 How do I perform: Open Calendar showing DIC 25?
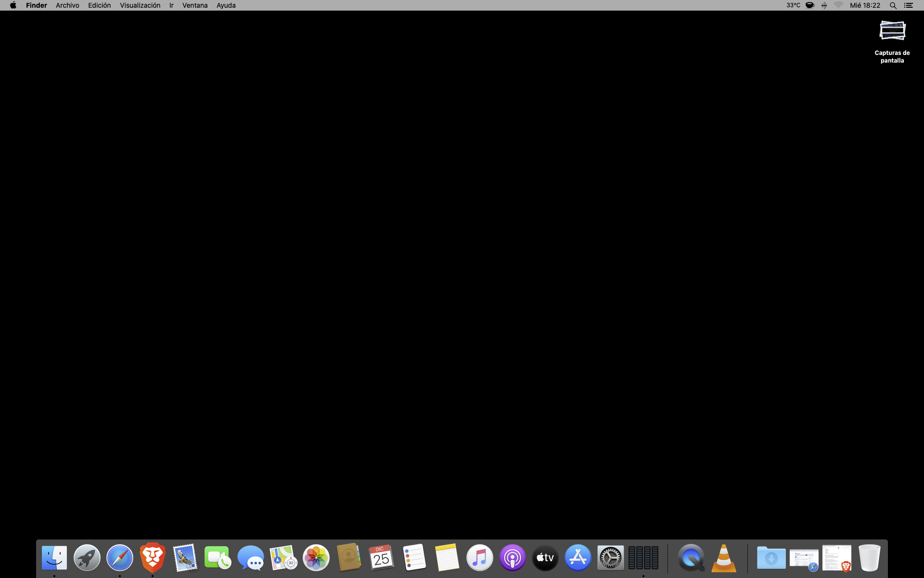[x=382, y=558]
